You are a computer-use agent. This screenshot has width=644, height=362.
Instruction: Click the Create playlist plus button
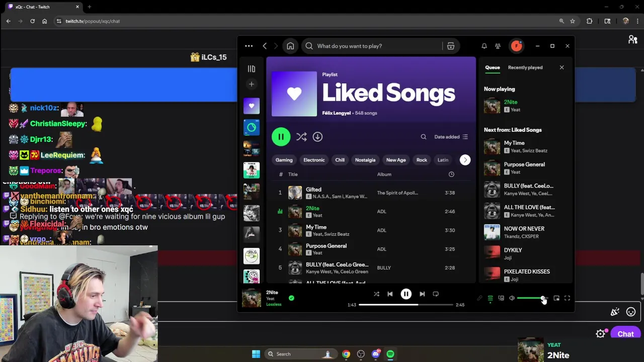click(x=252, y=84)
